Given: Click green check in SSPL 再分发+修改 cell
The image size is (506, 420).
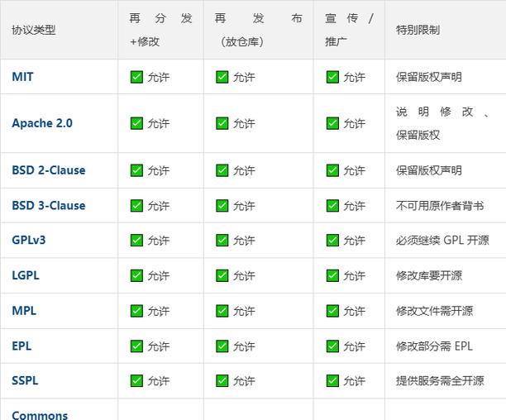Looking at the screenshot, I should pyautogui.click(x=136, y=380).
